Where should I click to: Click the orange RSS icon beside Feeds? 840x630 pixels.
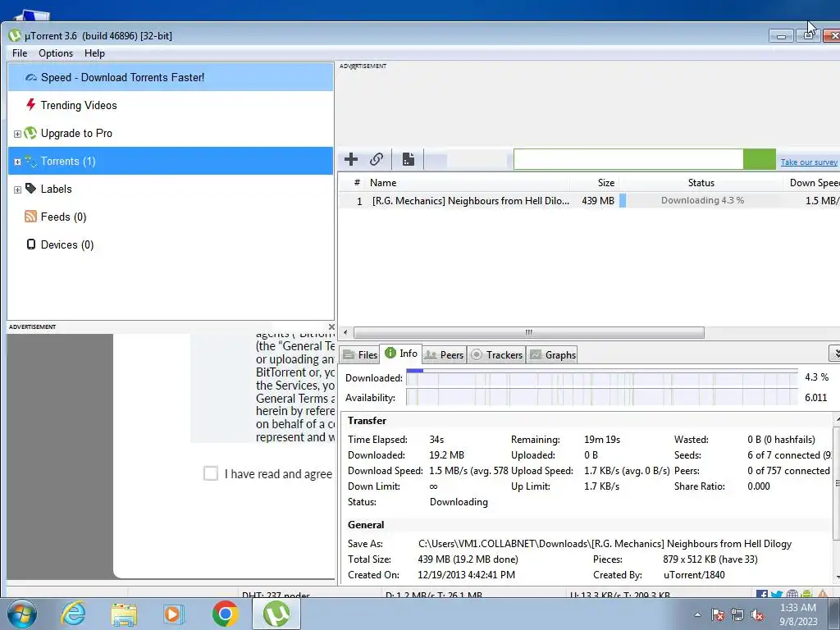[30, 217]
